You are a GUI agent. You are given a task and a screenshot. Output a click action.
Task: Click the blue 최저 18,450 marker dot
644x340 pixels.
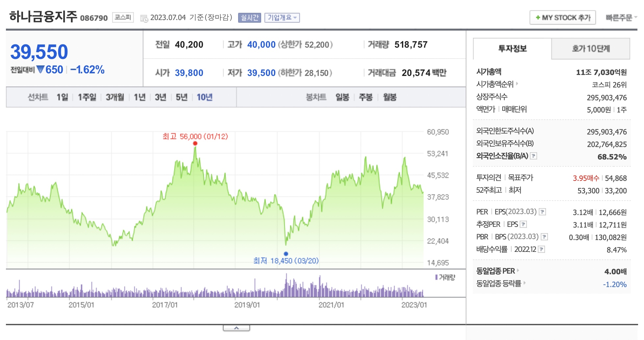[286, 254]
